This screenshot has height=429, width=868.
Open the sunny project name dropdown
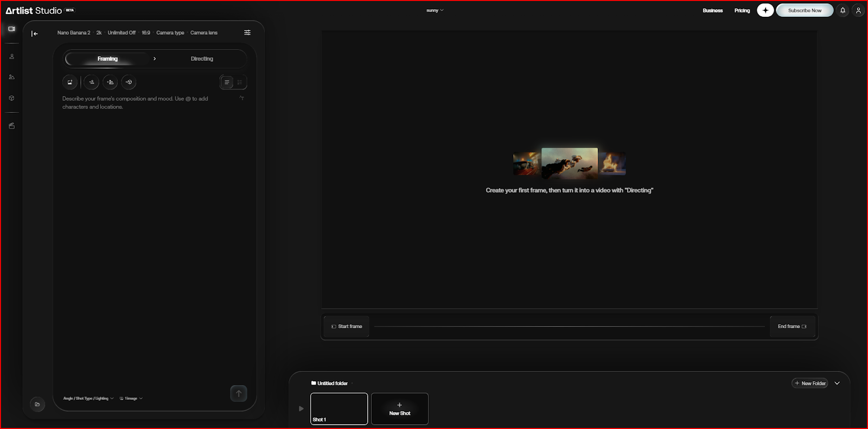point(435,10)
